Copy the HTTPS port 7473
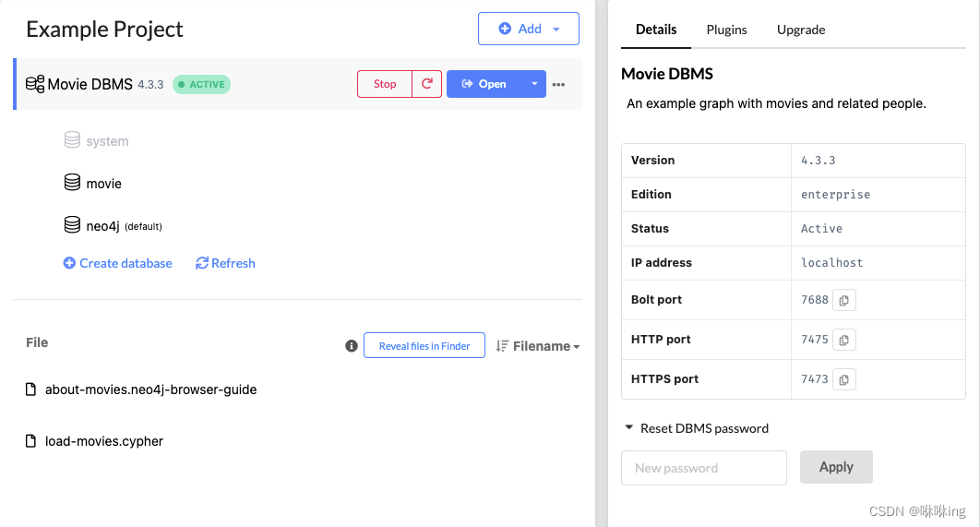 [843, 379]
